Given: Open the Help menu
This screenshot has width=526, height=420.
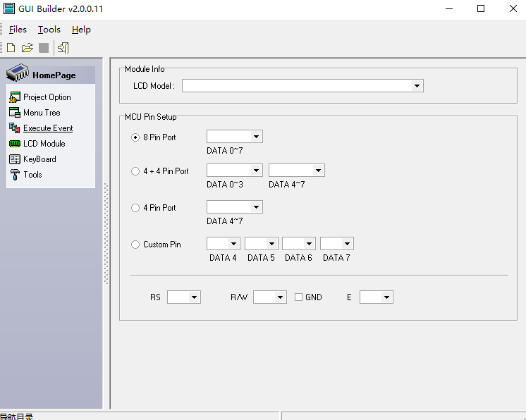Looking at the screenshot, I should coord(81,30).
